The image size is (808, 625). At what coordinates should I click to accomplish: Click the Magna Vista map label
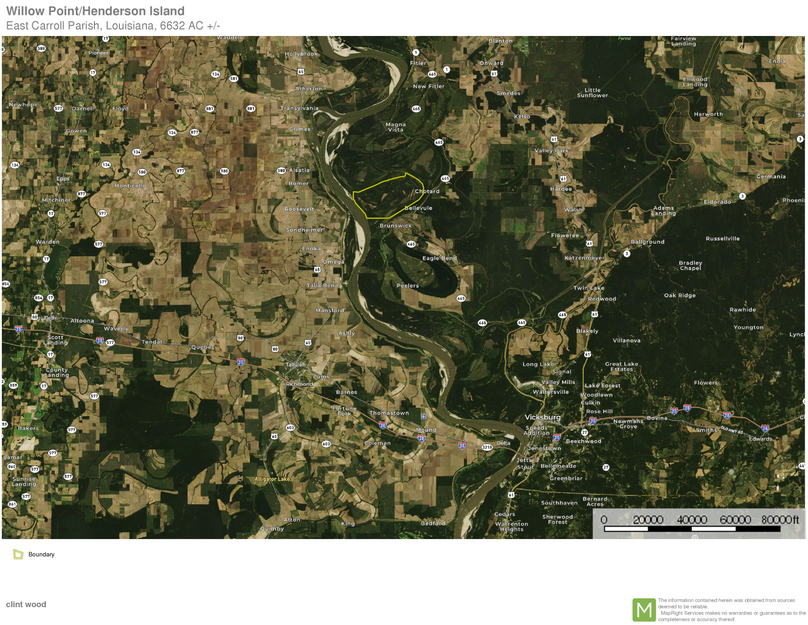click(x=396, y=126)
